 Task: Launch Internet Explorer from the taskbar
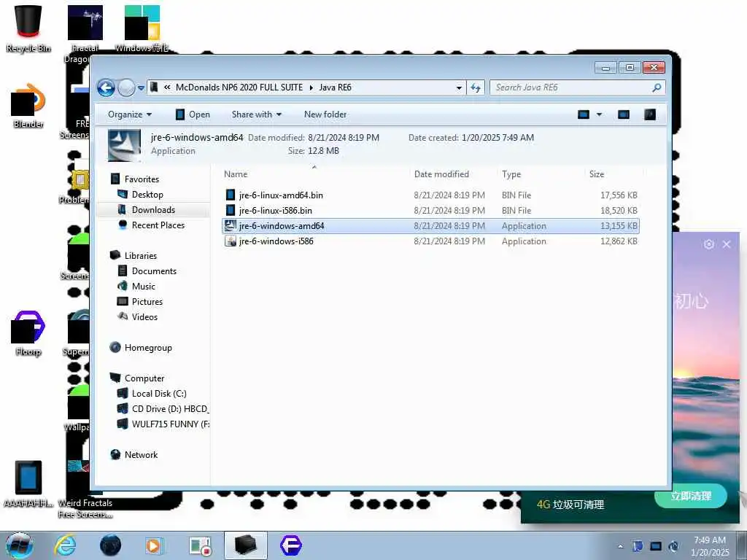(65, 545)
